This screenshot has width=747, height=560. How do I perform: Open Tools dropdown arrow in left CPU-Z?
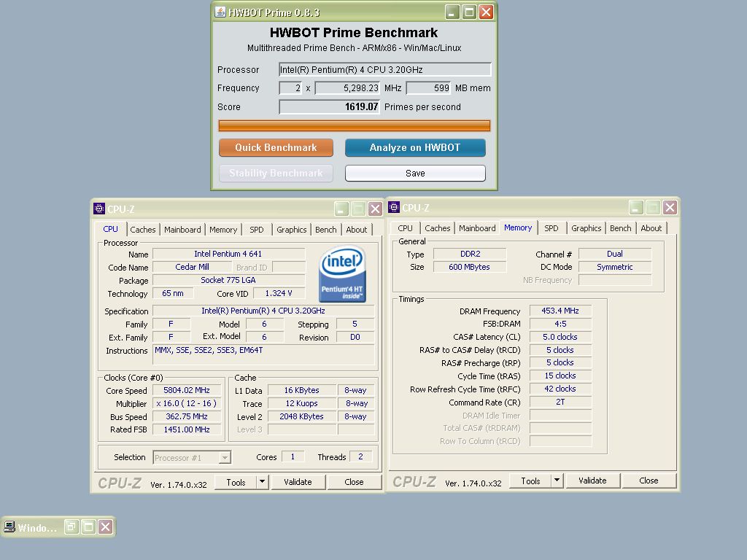click(x=263, y=482)
